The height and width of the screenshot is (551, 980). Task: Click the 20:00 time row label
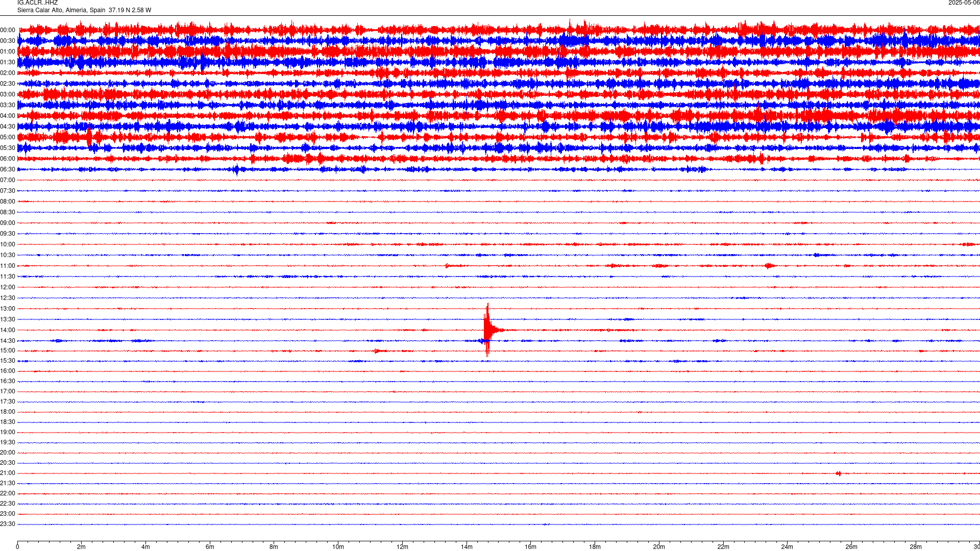[8, 453]
